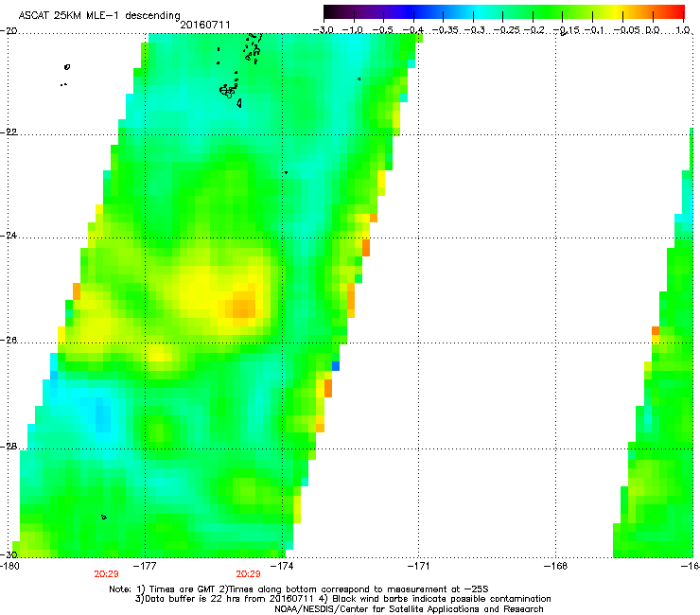Click the "-0.05" color scale label
Viewport: 700px width, 615px height.
[x=627, y=30]
